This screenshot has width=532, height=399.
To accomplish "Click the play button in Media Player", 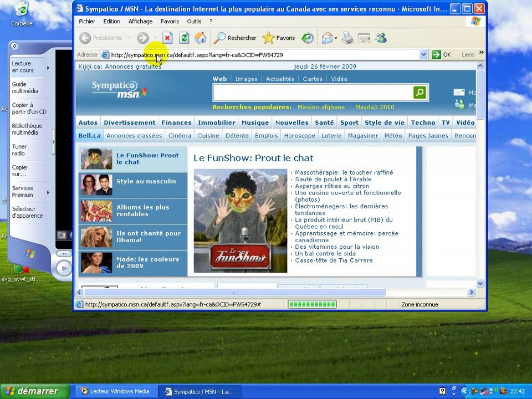I will (63, 268).
